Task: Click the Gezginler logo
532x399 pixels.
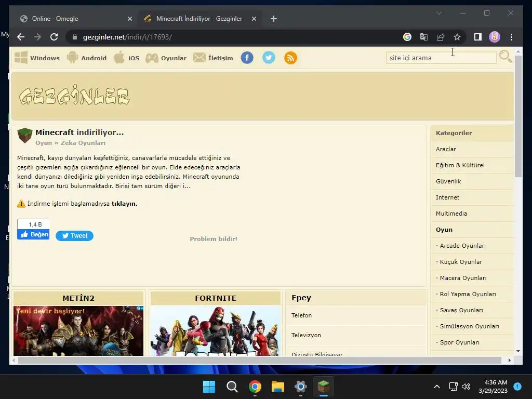Action: 74,96
